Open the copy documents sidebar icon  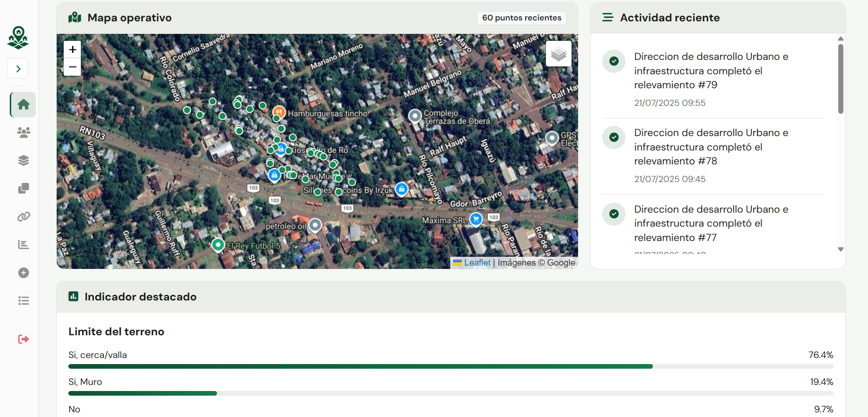point(23,189)
